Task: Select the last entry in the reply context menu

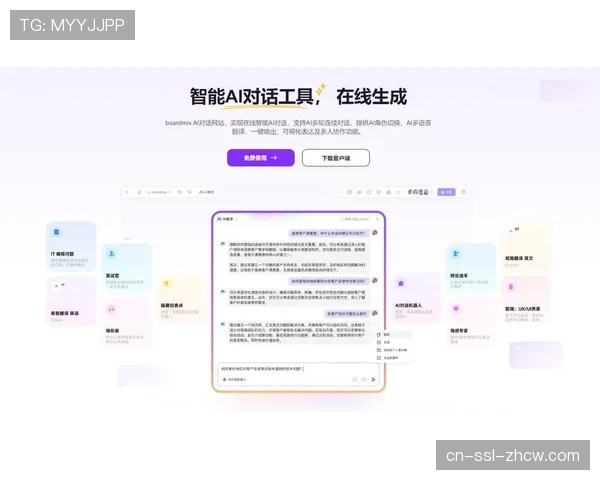Action: click(393, 358)
